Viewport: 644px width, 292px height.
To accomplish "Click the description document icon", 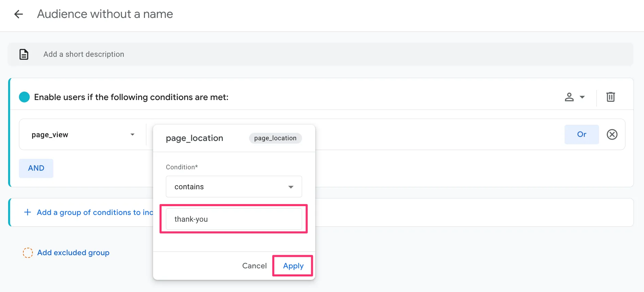I will click(x=24, y=54).
